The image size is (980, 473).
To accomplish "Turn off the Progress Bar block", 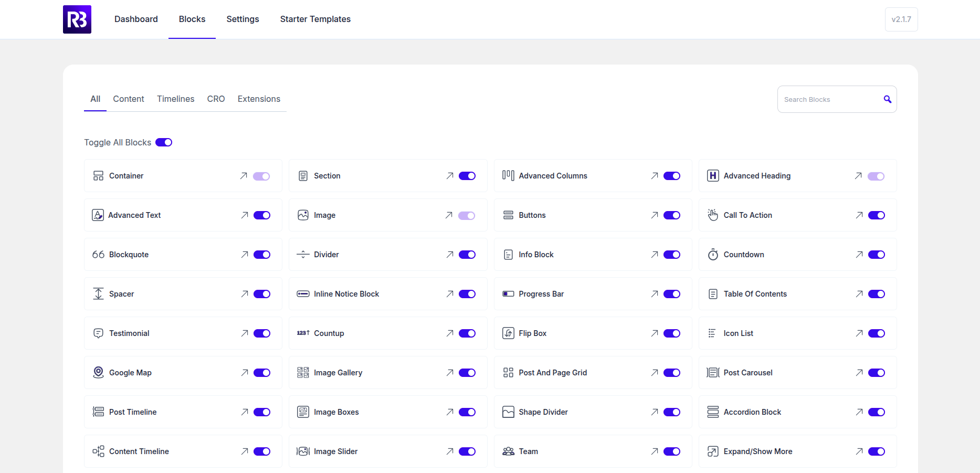I will [x=672, y=294].
